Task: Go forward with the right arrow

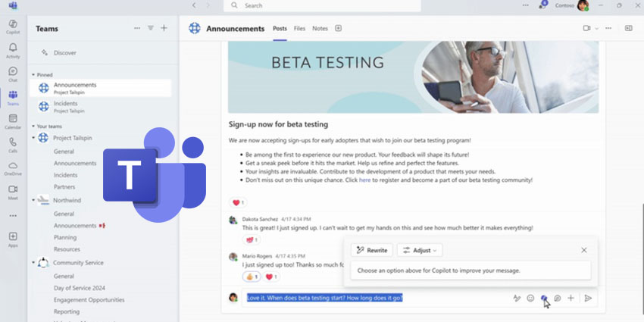Action: [x=208, y=5]
